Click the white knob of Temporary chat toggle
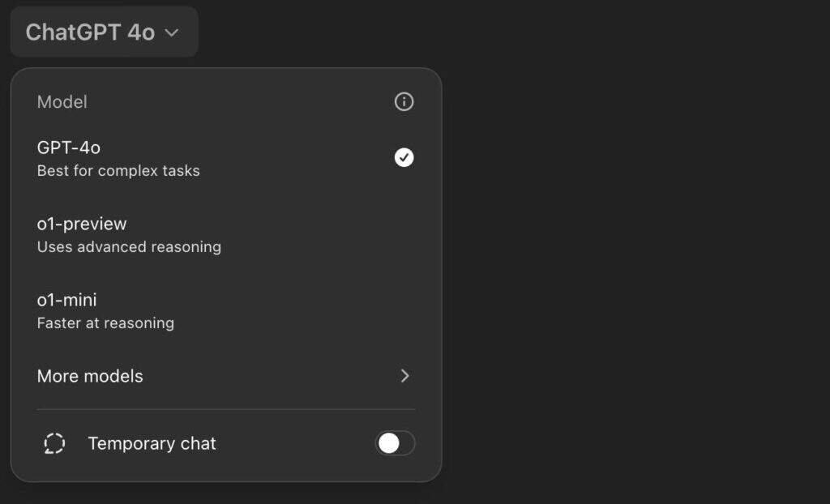 (x=389, y=443)
